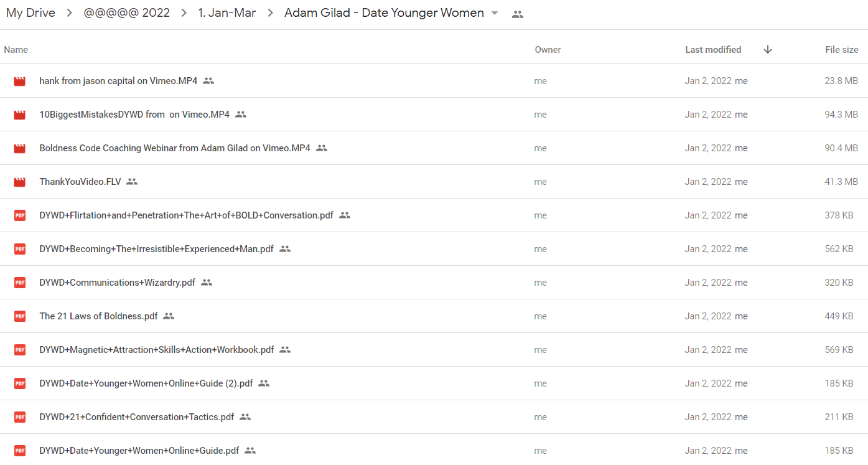Click PDF icon for DYWD+Date+Younger+Women+Online+Guide.pdf
Screen dimensions: 868x465
[x=20, y=451]
